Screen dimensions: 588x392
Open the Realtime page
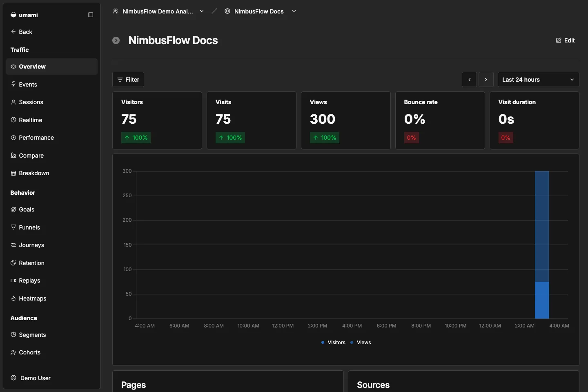tap(52, 120)
